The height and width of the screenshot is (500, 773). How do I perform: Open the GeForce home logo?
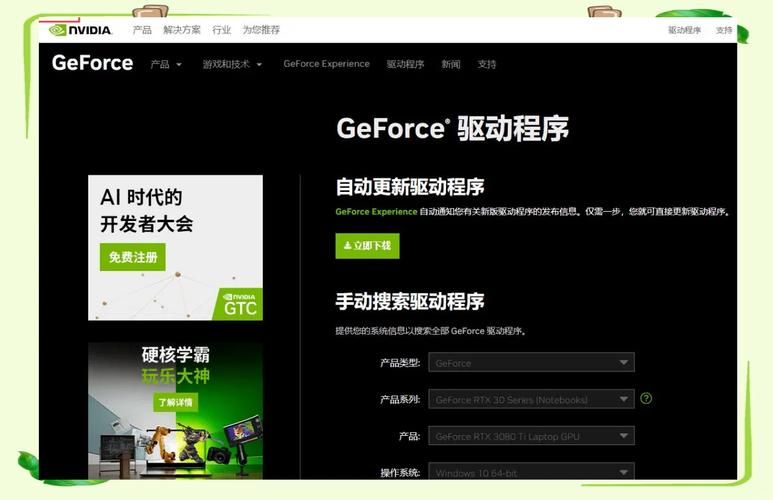(x=92, y=63)
